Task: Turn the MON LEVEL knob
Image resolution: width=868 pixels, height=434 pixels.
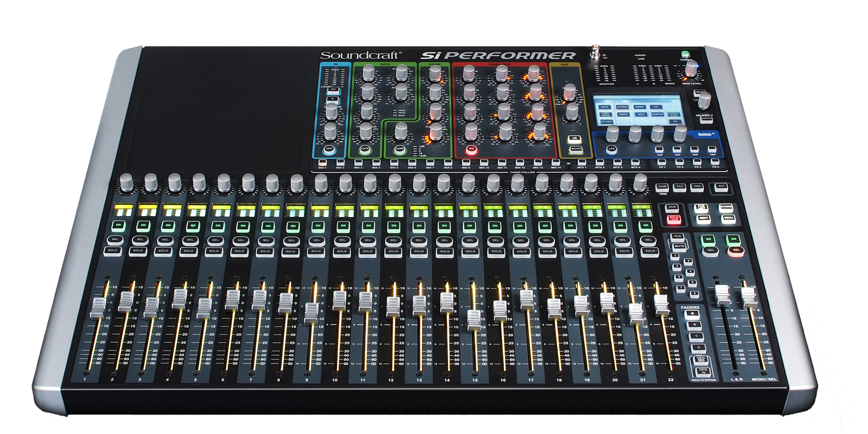Action: pyautogui.click(x=691, y=68)
